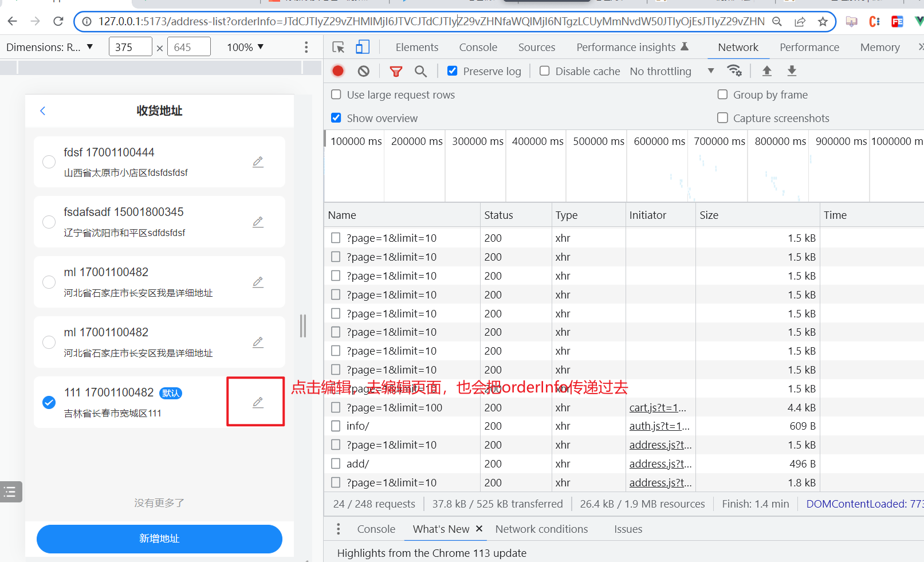This screenshot has width=924, height=562.
Task: Export HAR with the download arrow icon
Action: (x=792, y=71)
